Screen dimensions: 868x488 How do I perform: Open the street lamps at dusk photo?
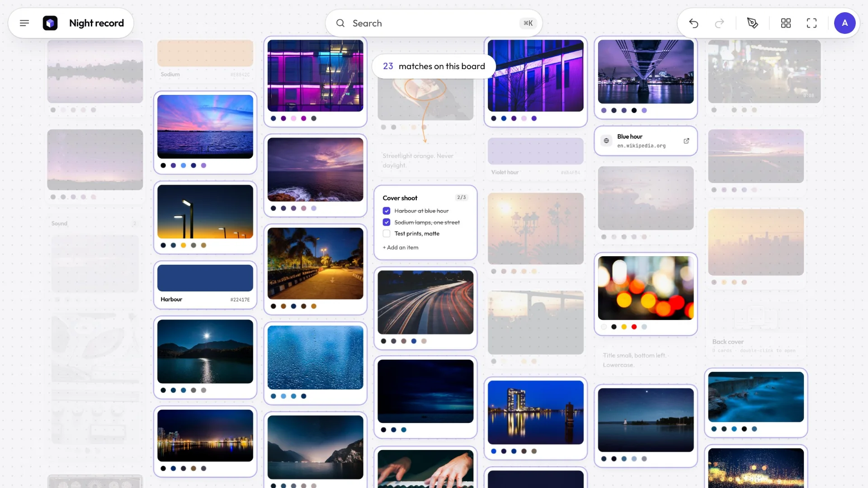205,211
